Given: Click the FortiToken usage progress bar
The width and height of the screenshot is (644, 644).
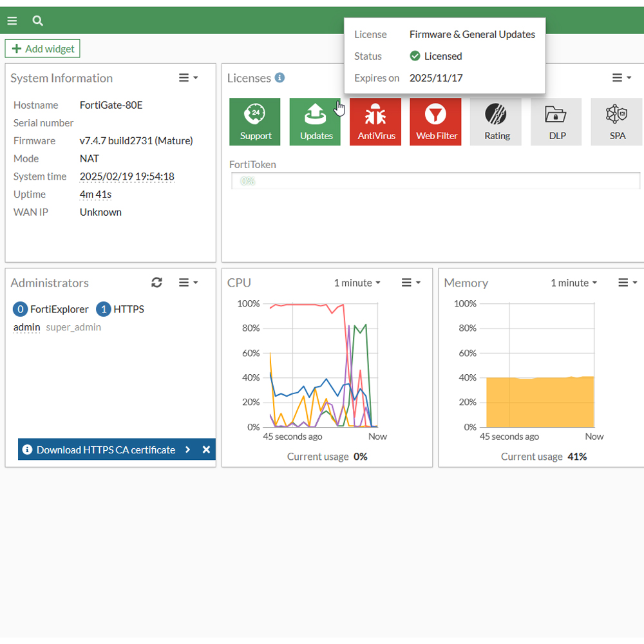Looking at the screenshot, I should pos(436,181).
